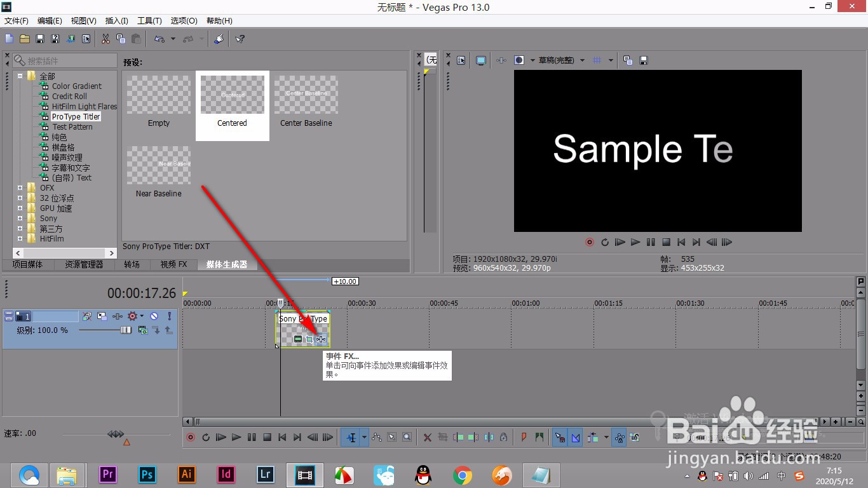Open Event Pan/Crop on the Sony ProType clip

[309, 339]
